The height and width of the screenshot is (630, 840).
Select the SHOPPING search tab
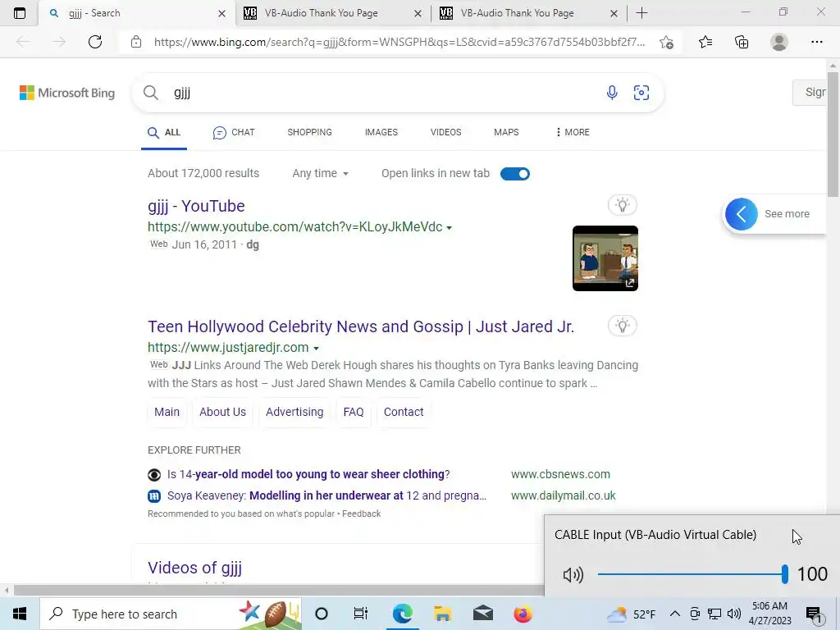(x=309, y=132)
